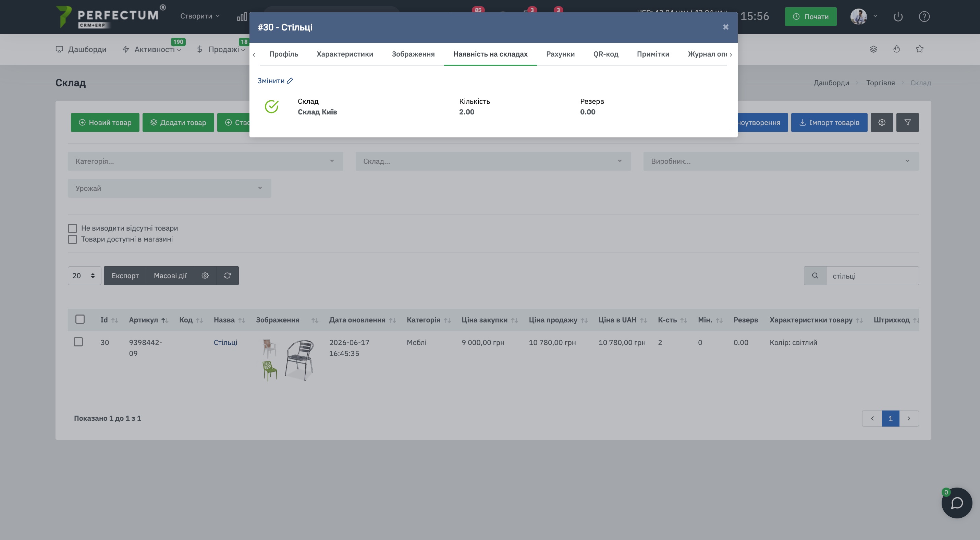Open the statistics bar-chart icon in header
980x540 pixels.
pos(242,17)
